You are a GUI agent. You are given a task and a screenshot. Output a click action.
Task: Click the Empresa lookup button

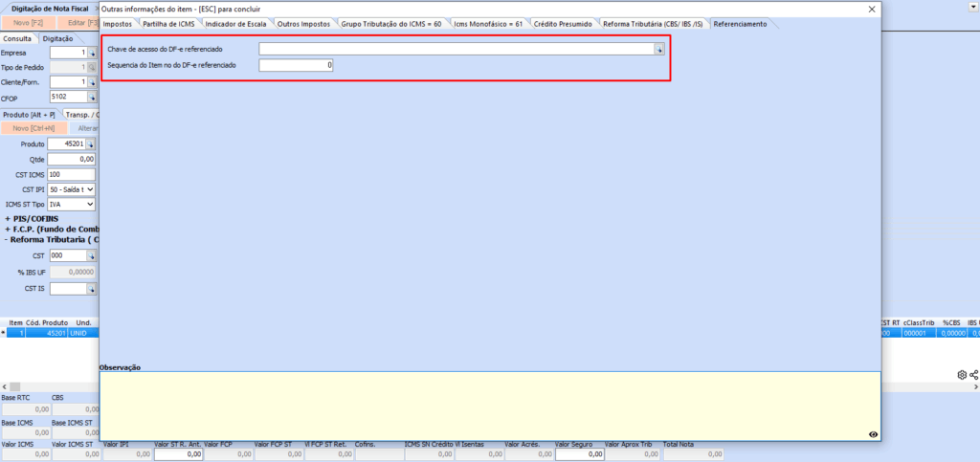tap(92, 54)
